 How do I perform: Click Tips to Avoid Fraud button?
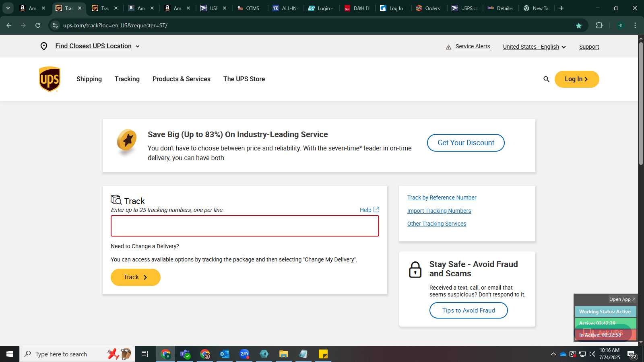point(469,311)
